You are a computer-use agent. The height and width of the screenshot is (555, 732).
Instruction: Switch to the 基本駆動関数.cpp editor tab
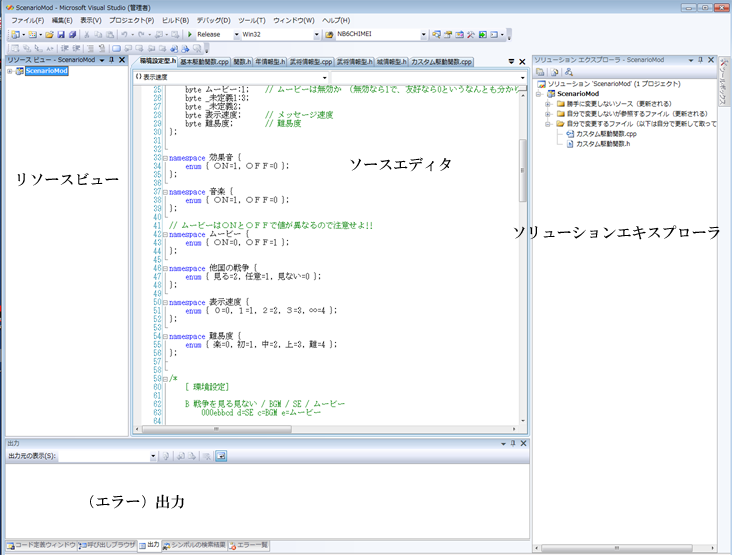204,61
